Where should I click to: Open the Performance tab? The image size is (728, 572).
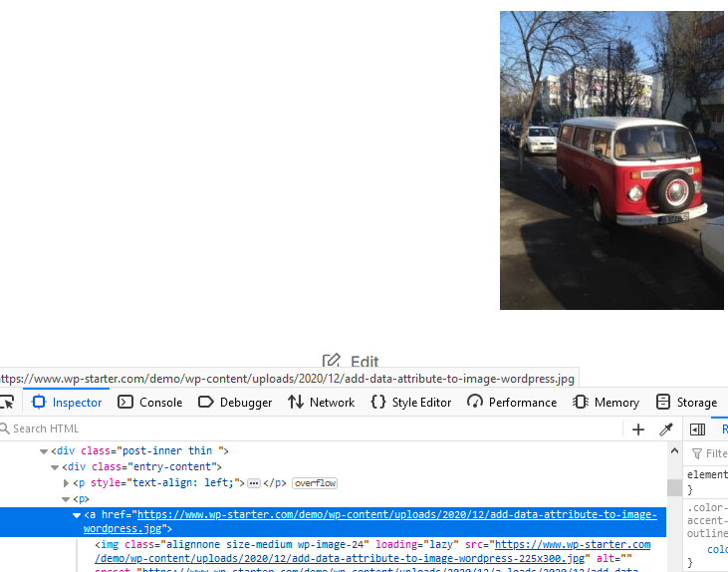(512, 402)
